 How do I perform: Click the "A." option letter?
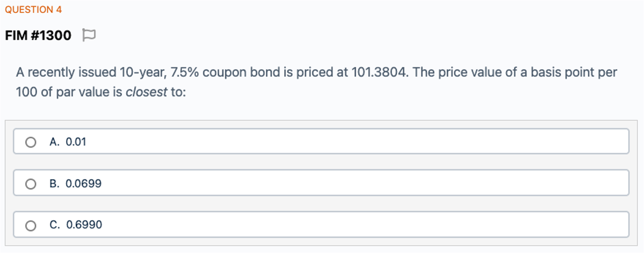[54, 142]
